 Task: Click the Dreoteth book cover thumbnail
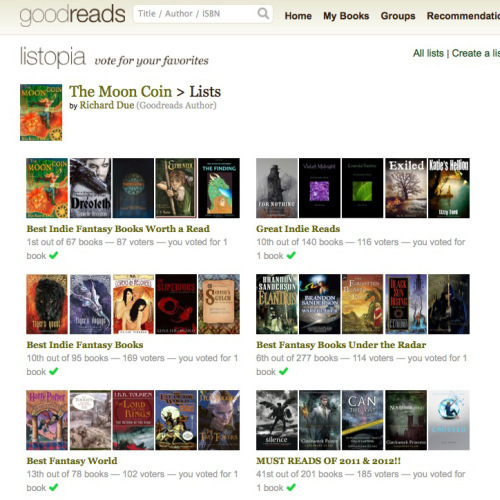point(90,188)
